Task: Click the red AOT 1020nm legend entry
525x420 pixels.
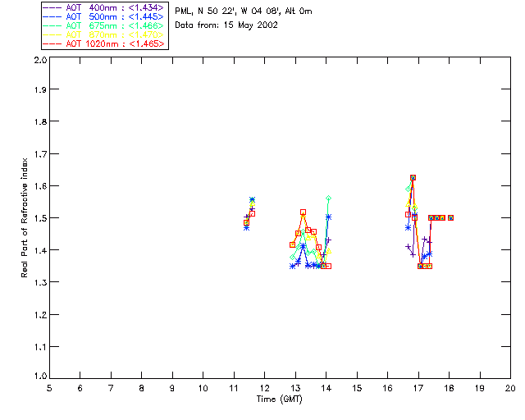Action: pyautogui.click(x=104, y=43)
